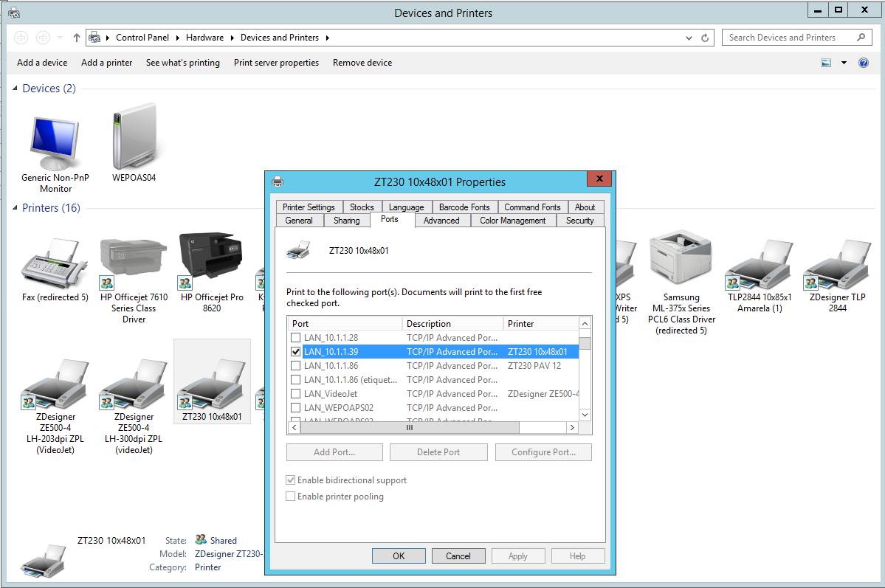Check the LAN_WEPOAPS02 port checkbox
The width and height of the screenshot is (885, 588).
pyautogui.click(x=295, y=407)
